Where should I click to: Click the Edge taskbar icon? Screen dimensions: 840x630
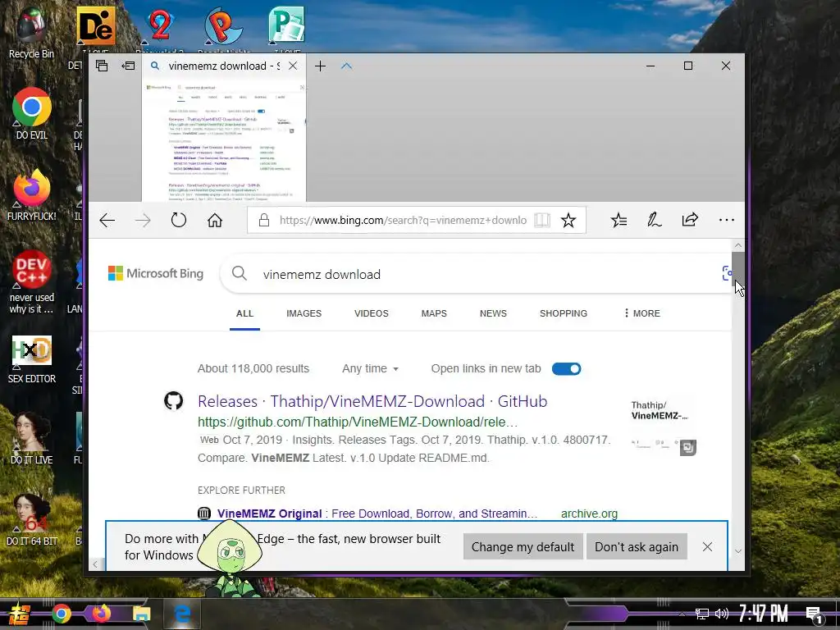[182, 614]
